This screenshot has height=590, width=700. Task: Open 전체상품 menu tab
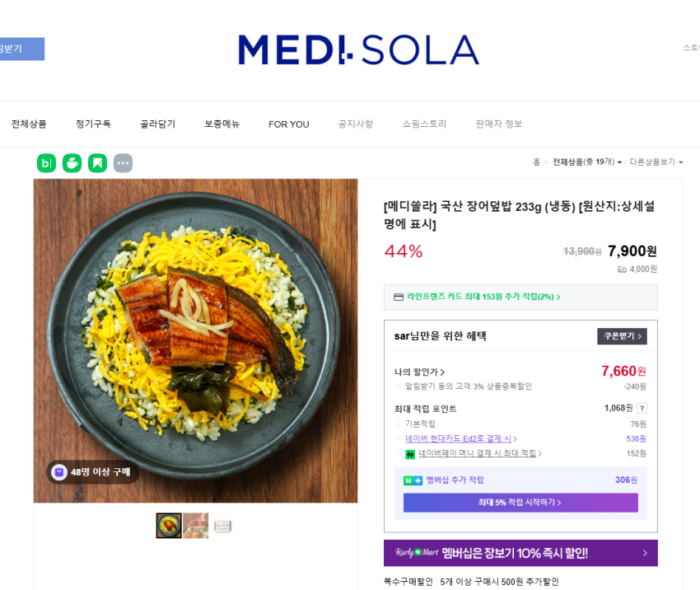[29, 124]
